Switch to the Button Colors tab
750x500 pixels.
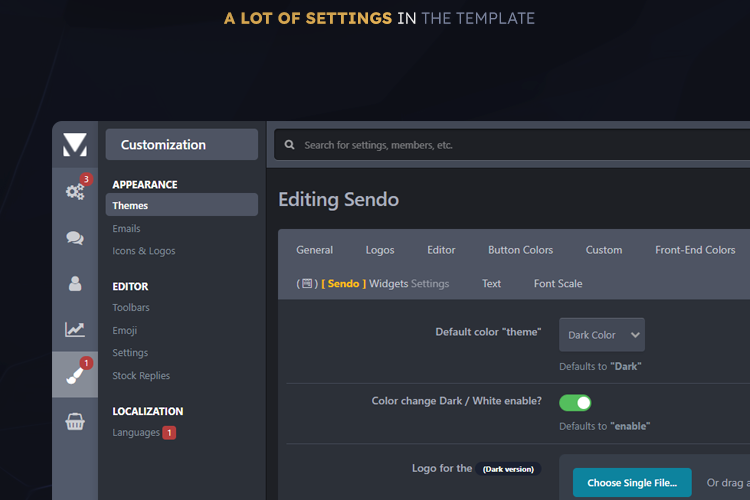[x=520, y=250]
